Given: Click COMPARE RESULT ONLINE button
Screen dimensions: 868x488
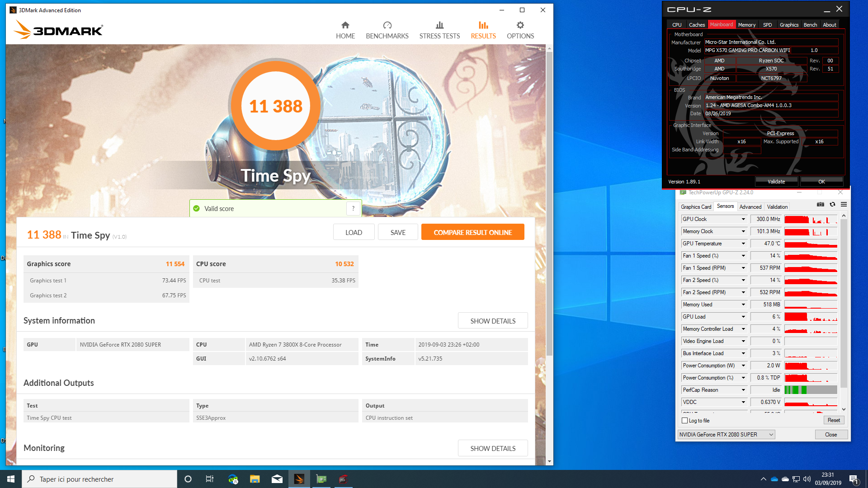Looking at the screenshot, I should (x=472, y=232).
